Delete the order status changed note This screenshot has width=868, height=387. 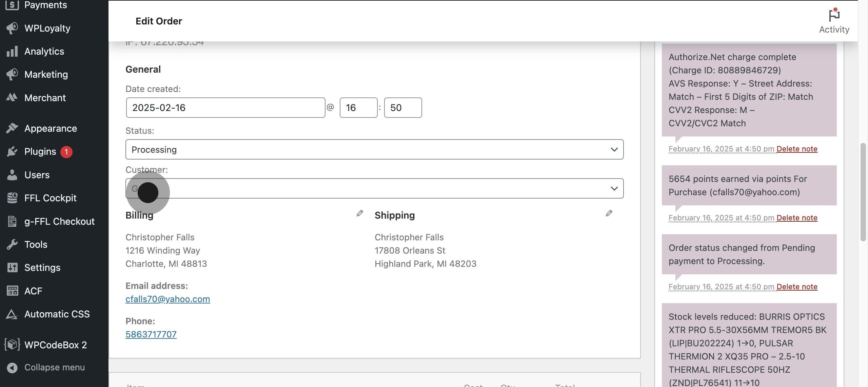796,287
